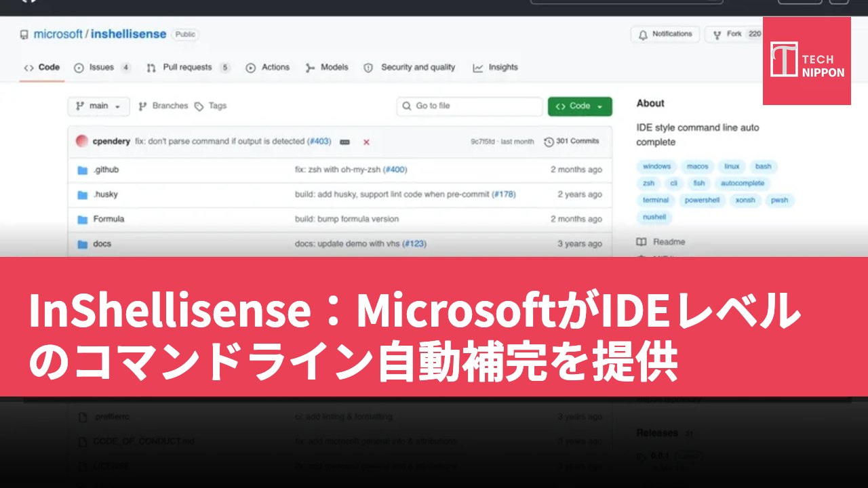868x488 pixels.
Task: Click the microsoft owner link
Action: tap(58, 35)
